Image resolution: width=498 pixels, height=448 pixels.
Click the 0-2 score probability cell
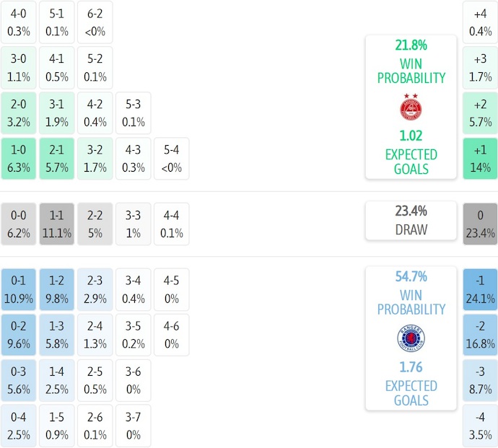pyautogui.click(x=19, y=334)
